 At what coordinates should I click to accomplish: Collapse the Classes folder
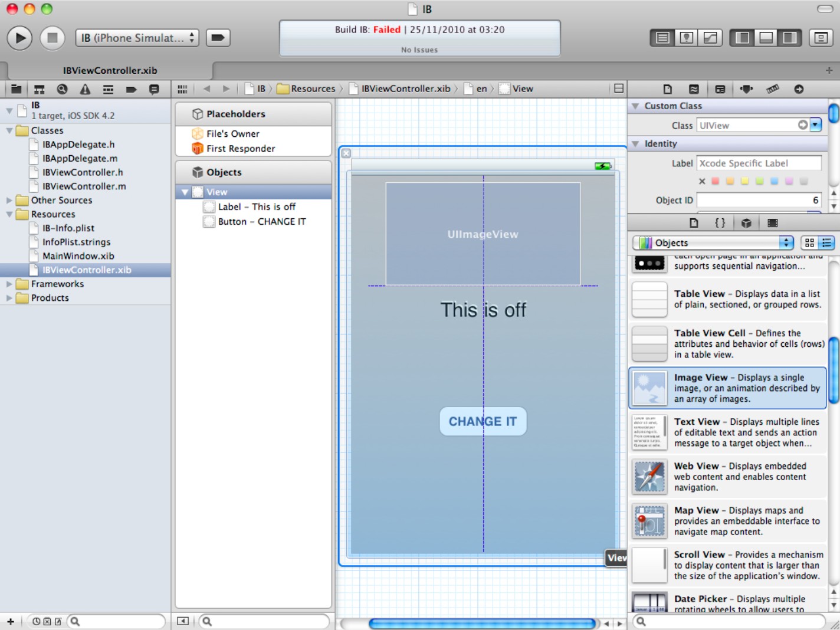[9, 130]
